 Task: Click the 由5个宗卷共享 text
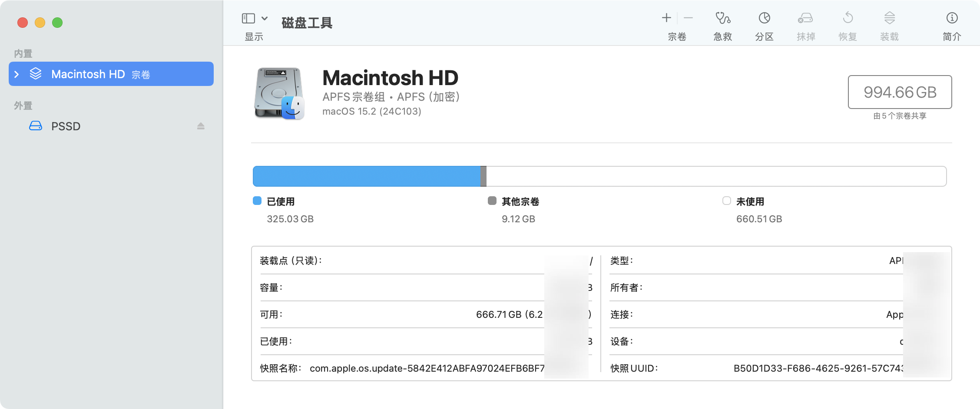(x=899, y=116)
